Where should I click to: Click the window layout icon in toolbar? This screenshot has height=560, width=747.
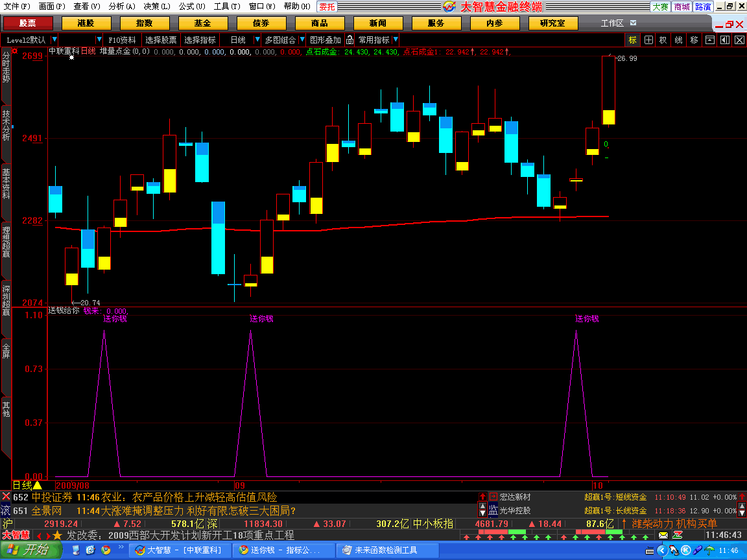point(710,40)
